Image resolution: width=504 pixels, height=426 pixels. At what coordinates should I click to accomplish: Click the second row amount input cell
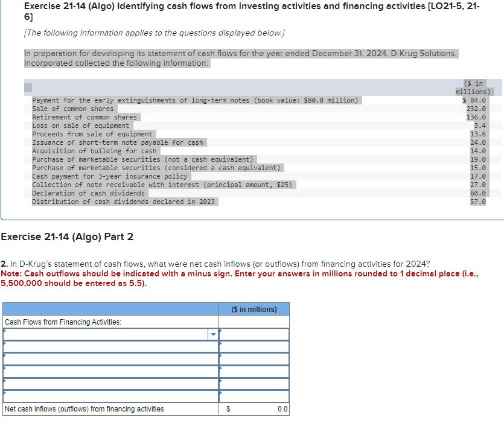[x=254, y=346]
